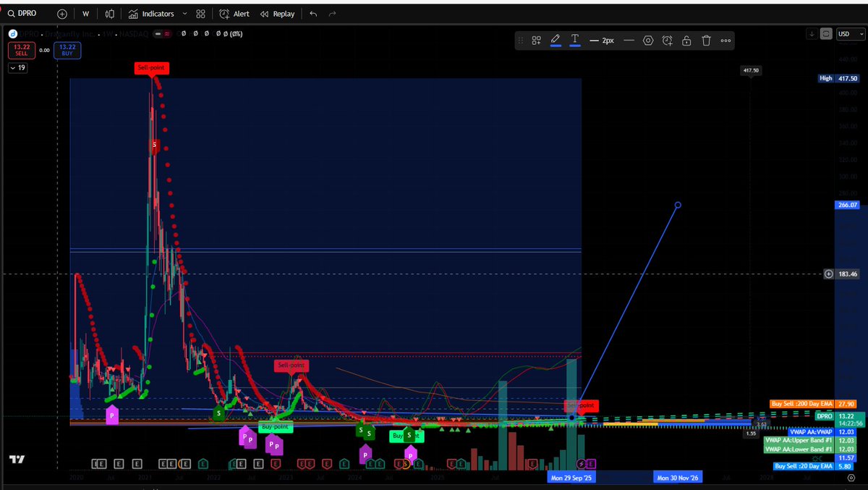Click the Buy-point label near 2023
This screenshot has width=868, height=490.
tap(275, 427)
